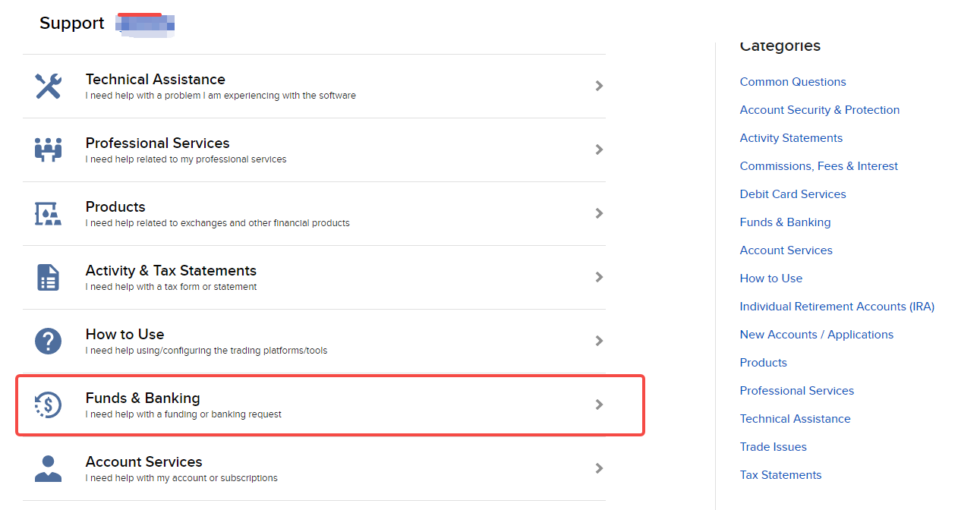This screenshot has height=510, width=980.
Task: Click the How to Use question mark icon
Action: point(49,341)
